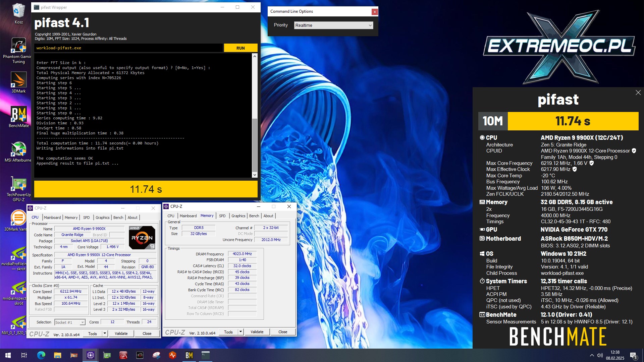This screenshot has height=362, width=644.
Task: Click the Core Voltage 1.496 V value
Action: point(112,247)
